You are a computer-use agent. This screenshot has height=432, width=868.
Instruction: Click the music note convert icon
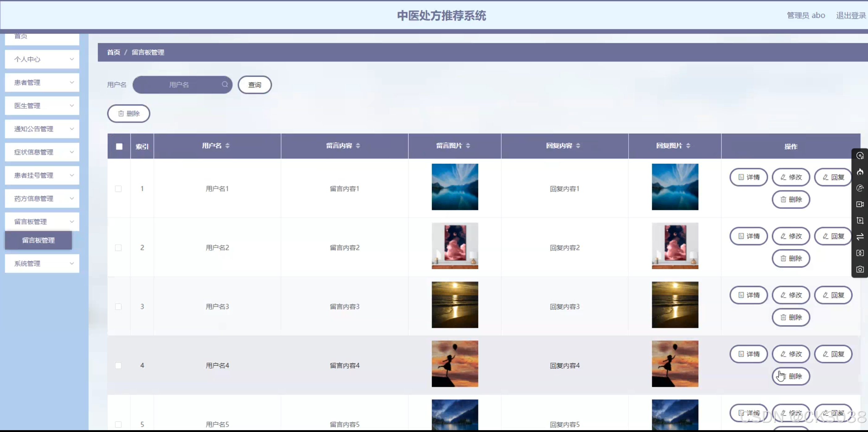click(860, 188)
